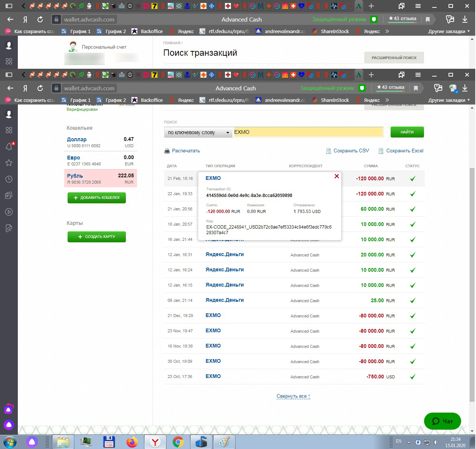Screen dimensions: 476x449
Task: Reload the page in the upper browser window
Action: pos(40,19)
